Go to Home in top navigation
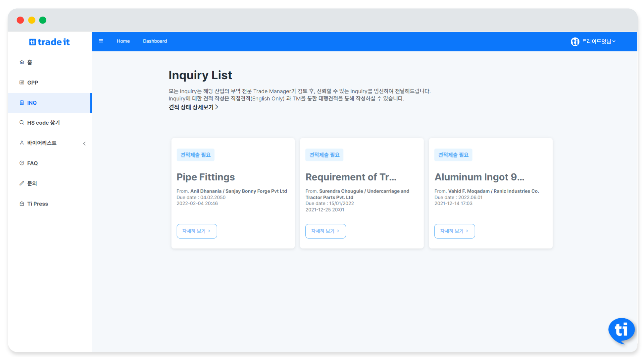The height and width of the screenshot is (357, 644). 123,41
